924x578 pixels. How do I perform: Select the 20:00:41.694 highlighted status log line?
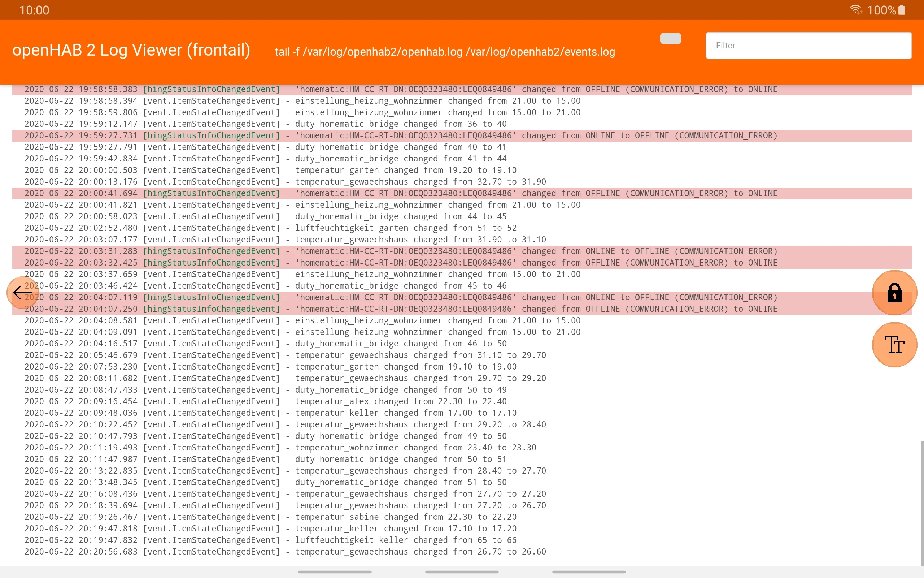(x=462, y=193)
